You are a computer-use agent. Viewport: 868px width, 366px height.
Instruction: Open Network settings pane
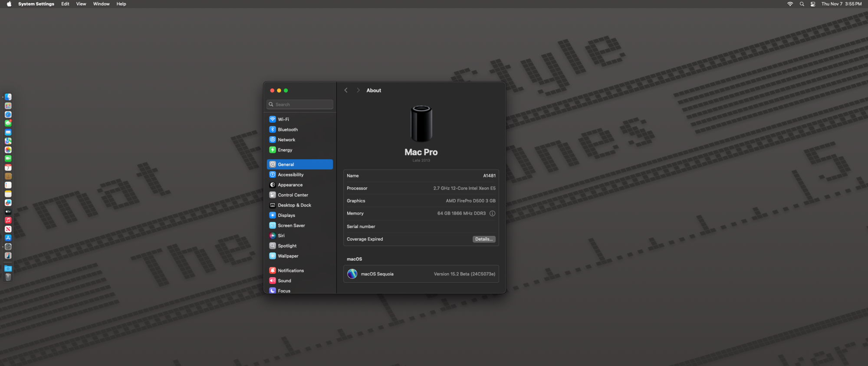coord(300,140)
